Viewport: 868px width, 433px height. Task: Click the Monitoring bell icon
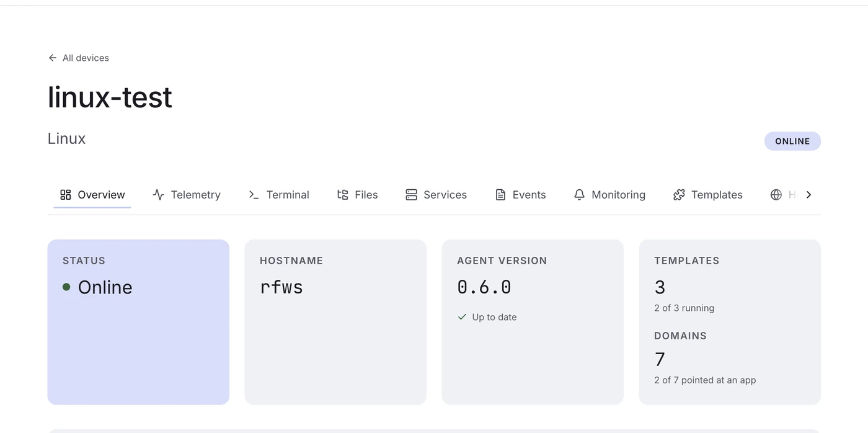pos(579,195)
